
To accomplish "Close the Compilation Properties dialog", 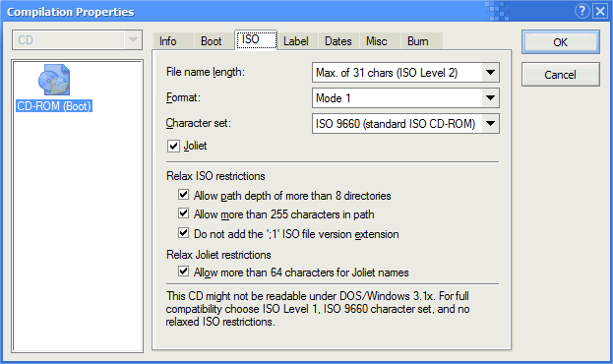I will coord(600,11).
